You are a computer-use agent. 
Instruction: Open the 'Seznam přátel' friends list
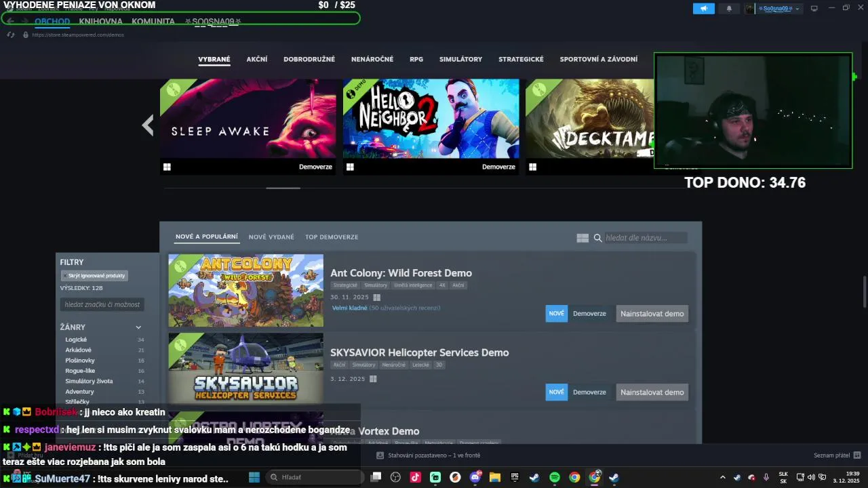pyautogui.click(x=837, y=455)
